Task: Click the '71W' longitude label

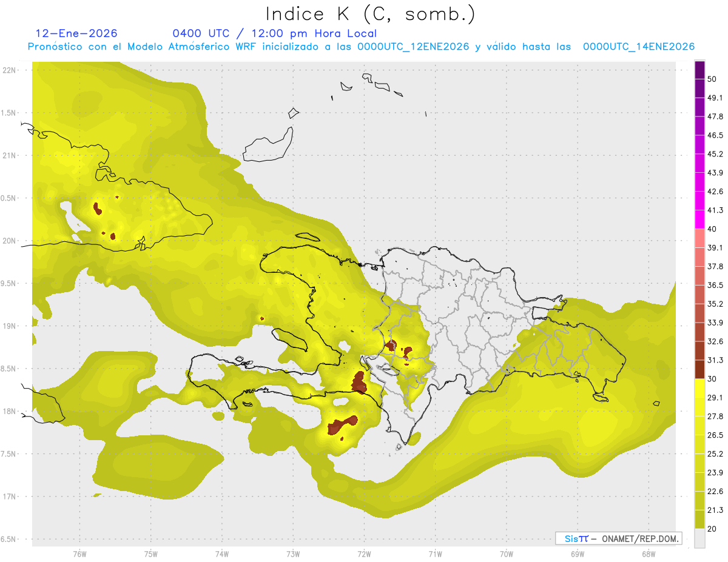Action: 435,554
